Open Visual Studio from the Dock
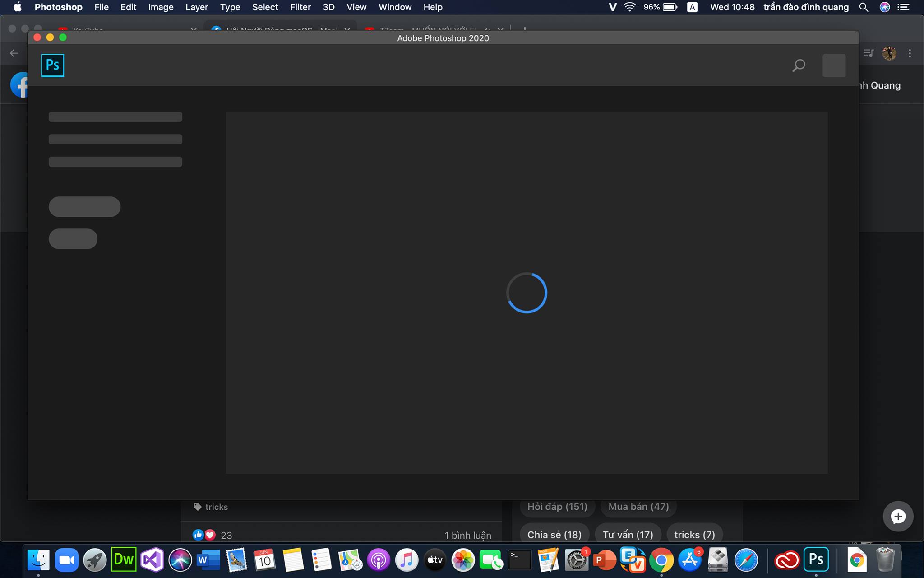Image resolution: width=924 pixels, height=578 pixels. (152, 559)
